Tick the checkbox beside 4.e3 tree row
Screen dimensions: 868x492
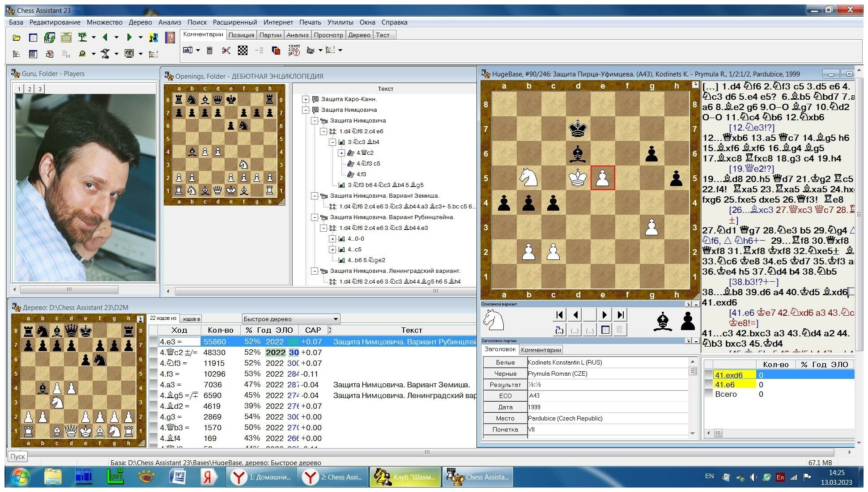click(x=153, y=342)
